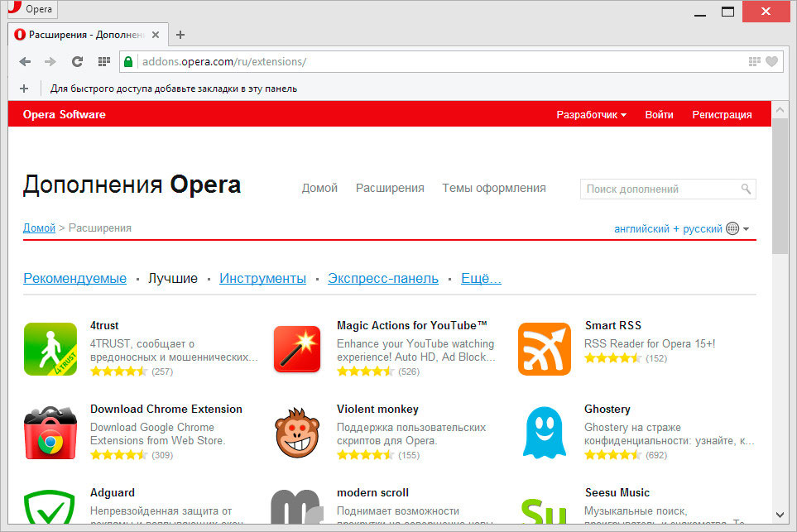Click the 4trust description text
The image size is (797, 532).
(x=174, y=350)
